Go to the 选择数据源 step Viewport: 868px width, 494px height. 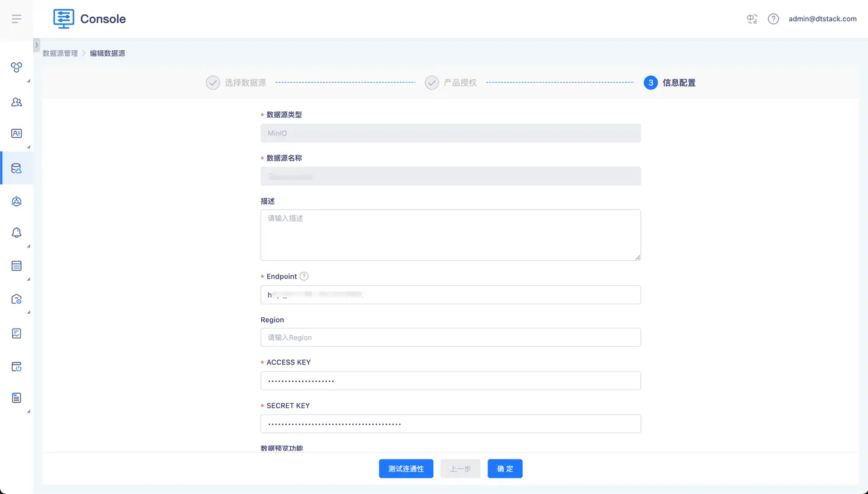(x=245, y=83)
